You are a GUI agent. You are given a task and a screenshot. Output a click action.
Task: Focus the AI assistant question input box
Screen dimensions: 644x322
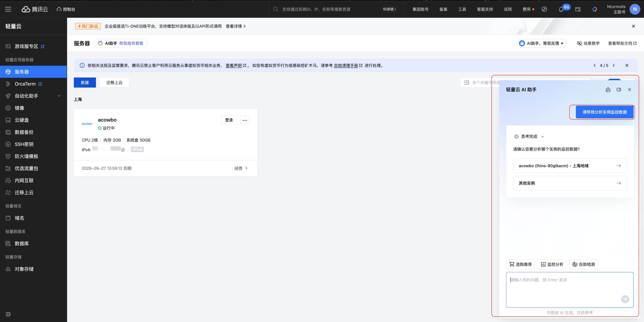point(570,289)
